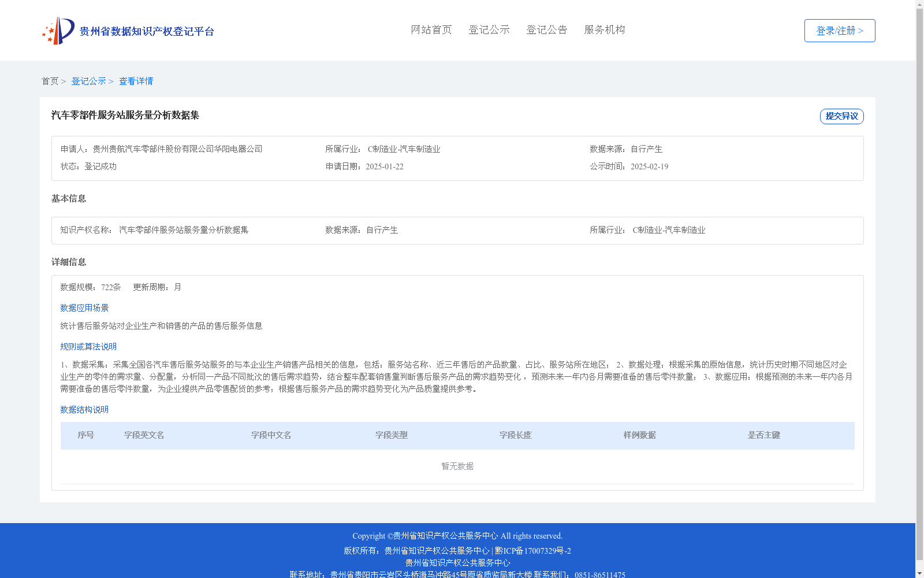Click applicant name 贵州贵航汽车零部件股份有限公司华阳电器公司

pos(178,149)
